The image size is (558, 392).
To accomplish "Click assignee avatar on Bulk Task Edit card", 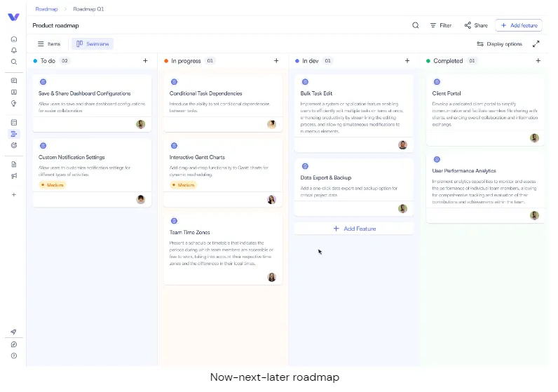I will (x=402, y=145).
